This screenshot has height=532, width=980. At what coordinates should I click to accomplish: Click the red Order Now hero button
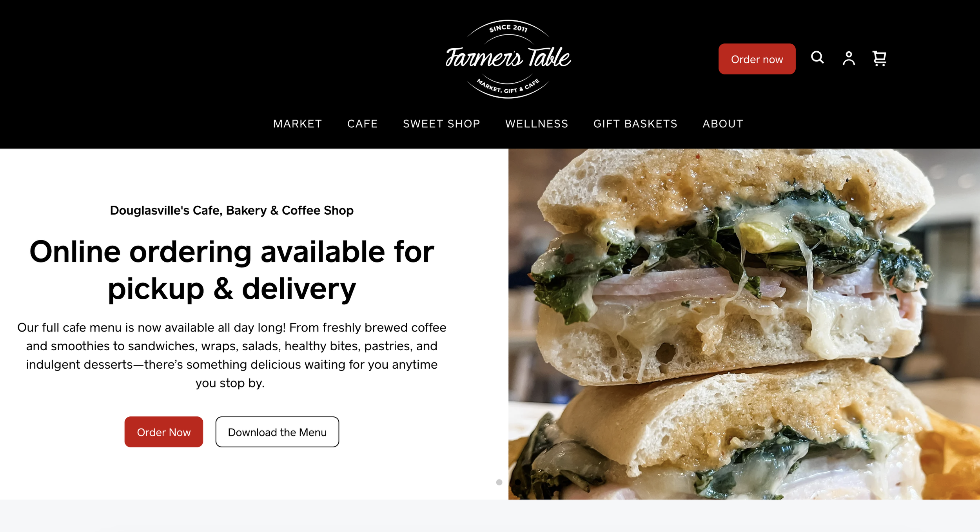(x=164, y=432)
